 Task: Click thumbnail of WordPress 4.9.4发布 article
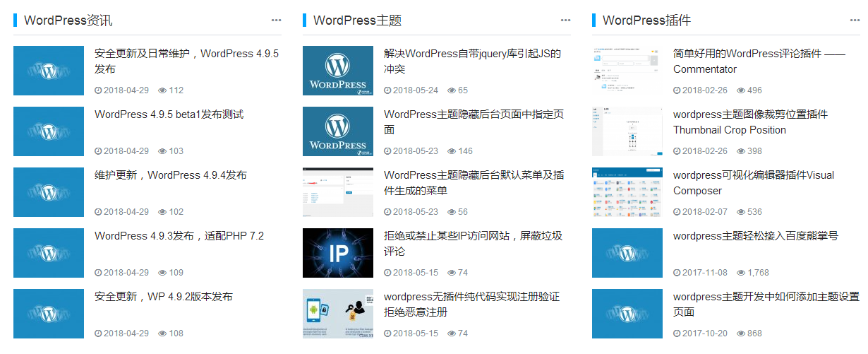[x=49, y=192]
